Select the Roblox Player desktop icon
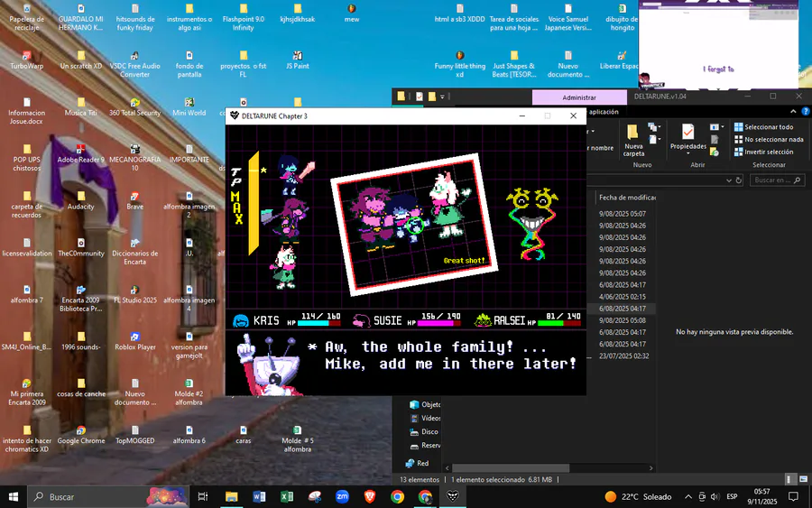This screenshot has width=812, height=508. point(134,341)
